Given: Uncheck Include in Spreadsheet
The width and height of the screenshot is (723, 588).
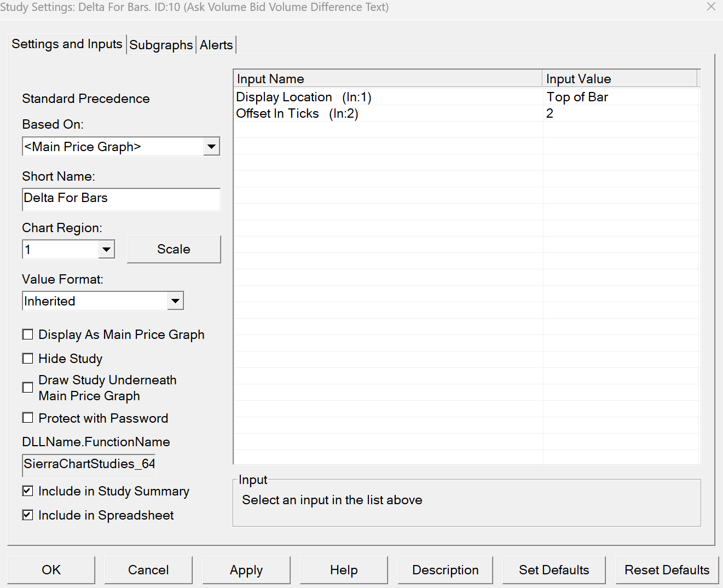Looking at the screenshot, I should click(x=28, y=515).
